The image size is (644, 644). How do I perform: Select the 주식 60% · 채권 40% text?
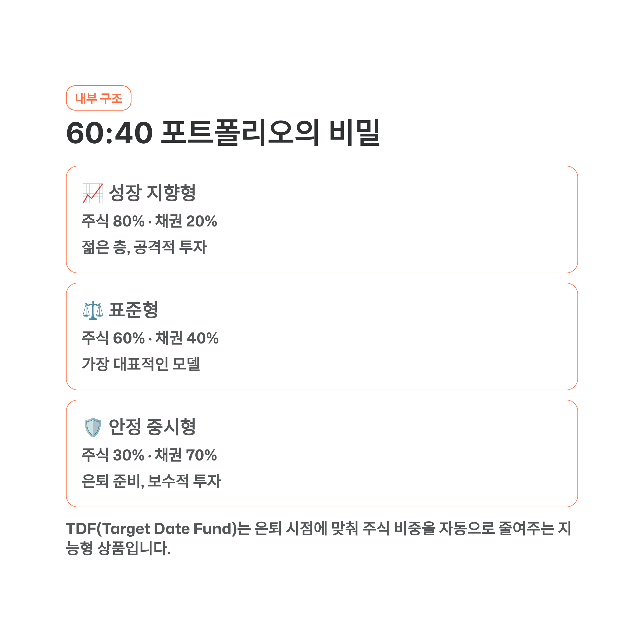(x=150, y=338)
